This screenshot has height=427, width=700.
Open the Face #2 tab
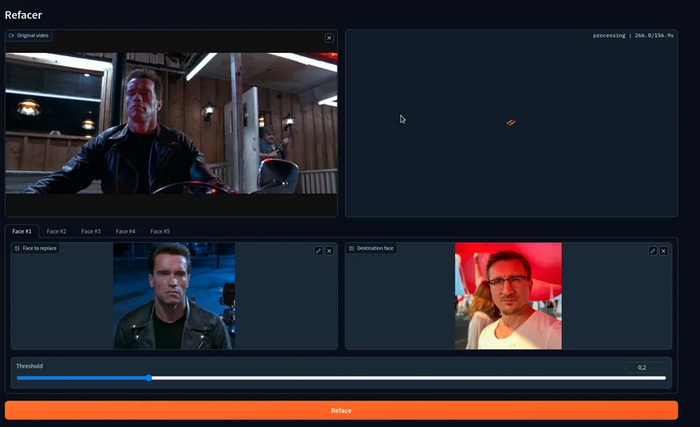coord(56,231)
